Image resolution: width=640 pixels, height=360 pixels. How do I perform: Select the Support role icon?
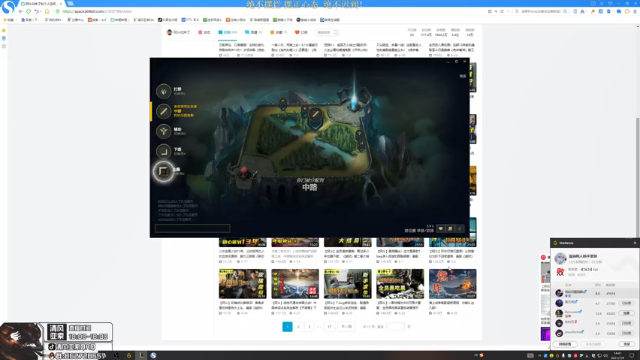click(x=163, y=131)
